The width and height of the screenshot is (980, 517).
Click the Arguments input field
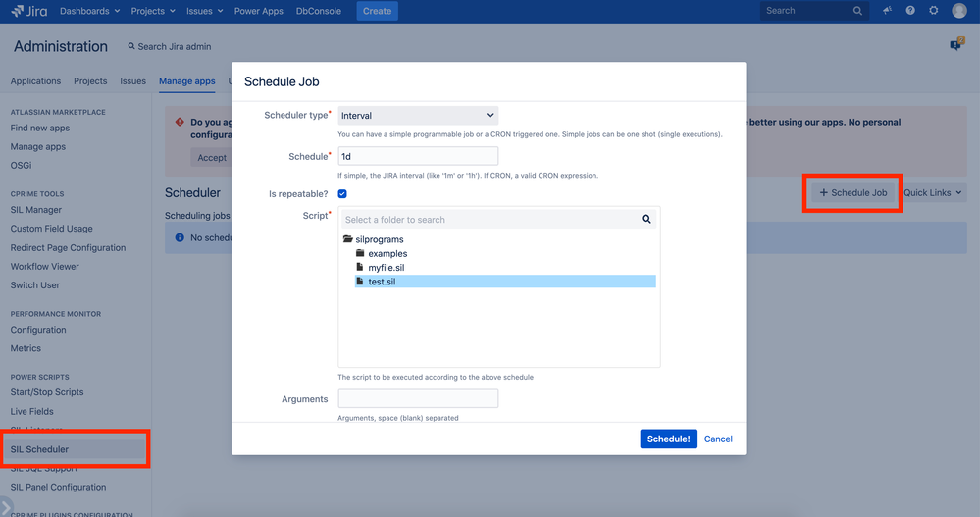(418, 399)
